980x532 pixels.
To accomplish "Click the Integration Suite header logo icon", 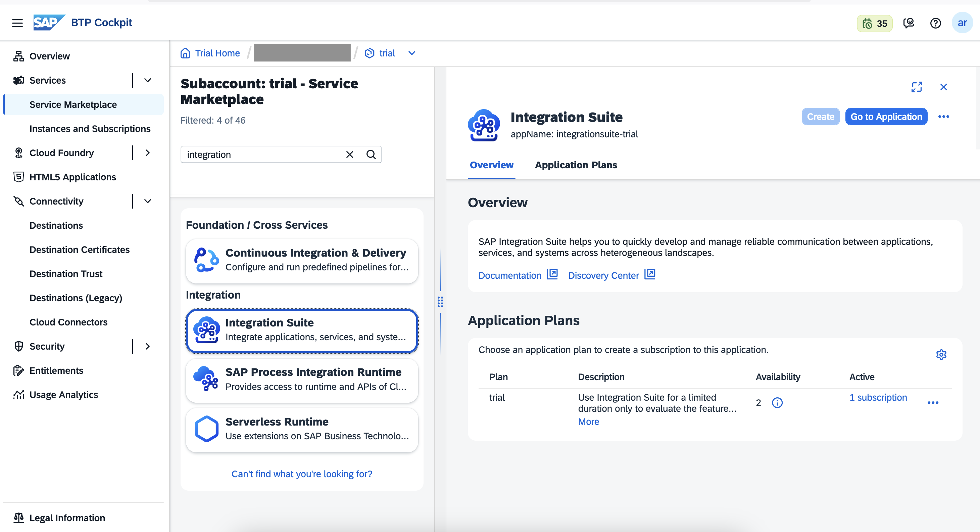I will pyautogui.click(x=484, y=125).
